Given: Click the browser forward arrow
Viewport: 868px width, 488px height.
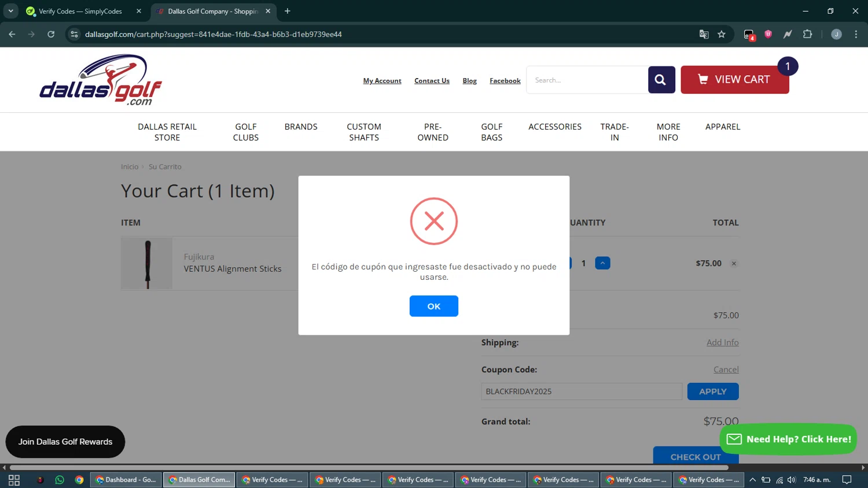Looking at the screenshot, I should tap(31, 34).
